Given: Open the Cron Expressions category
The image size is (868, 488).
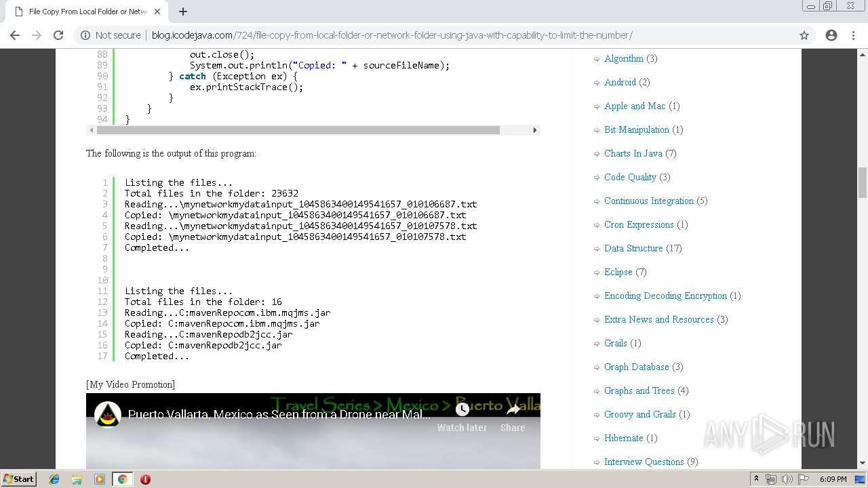Looking at the screenshot, I should [639, 224].
